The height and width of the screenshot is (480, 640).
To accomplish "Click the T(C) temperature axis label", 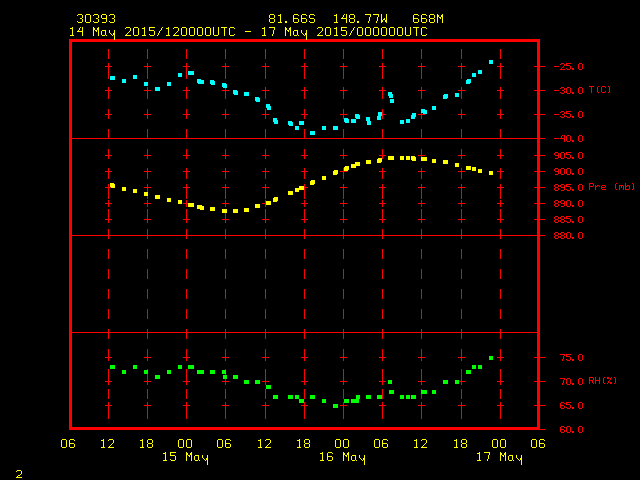I will coord(600,90).
